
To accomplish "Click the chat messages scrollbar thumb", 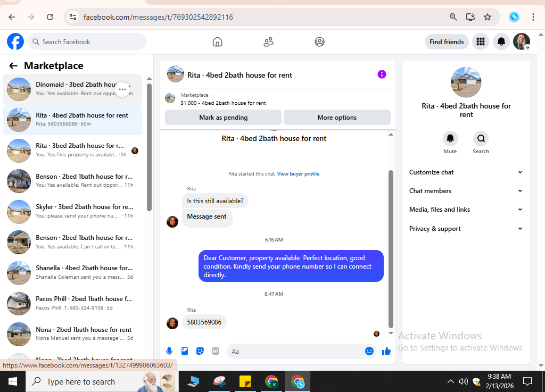I will click(391, 249).
